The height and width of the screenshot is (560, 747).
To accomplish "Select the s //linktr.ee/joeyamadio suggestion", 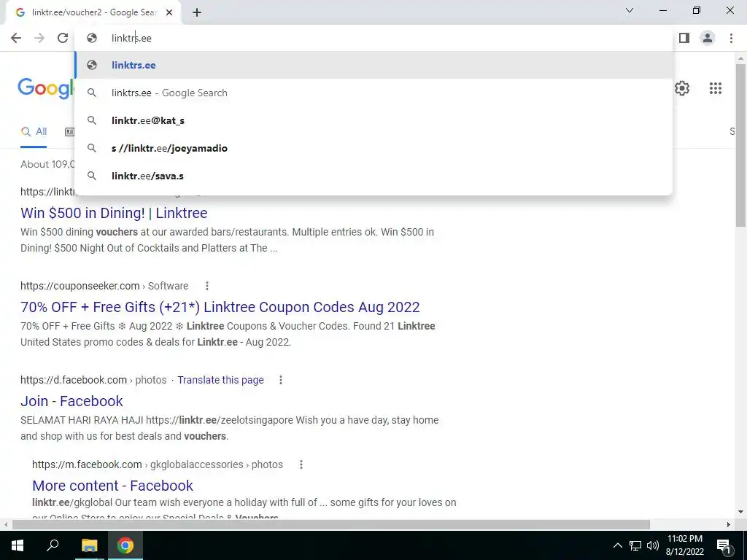I will [374, 148].
